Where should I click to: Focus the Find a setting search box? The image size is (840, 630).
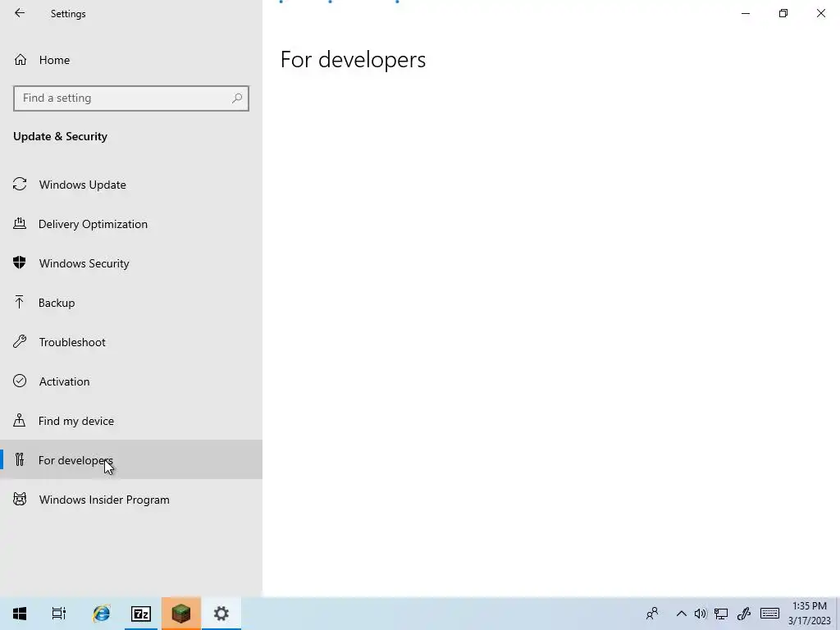pyautogui.click(x=130, y=98)
